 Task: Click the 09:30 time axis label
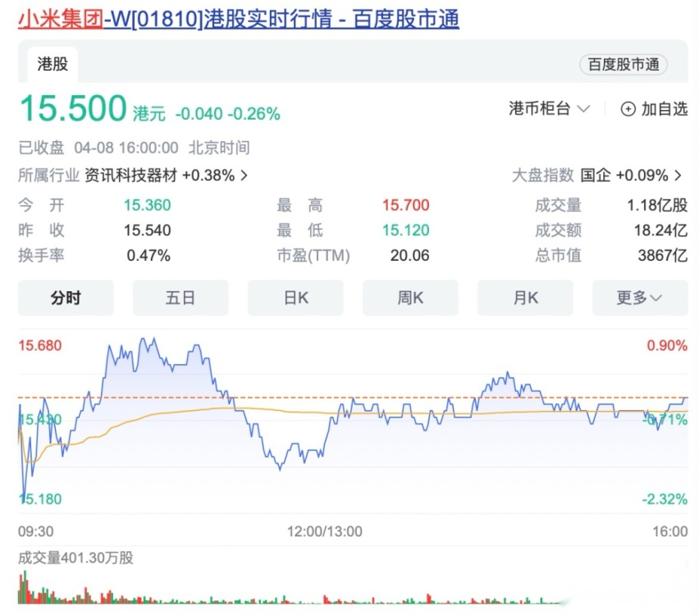(x=35, y=532)
